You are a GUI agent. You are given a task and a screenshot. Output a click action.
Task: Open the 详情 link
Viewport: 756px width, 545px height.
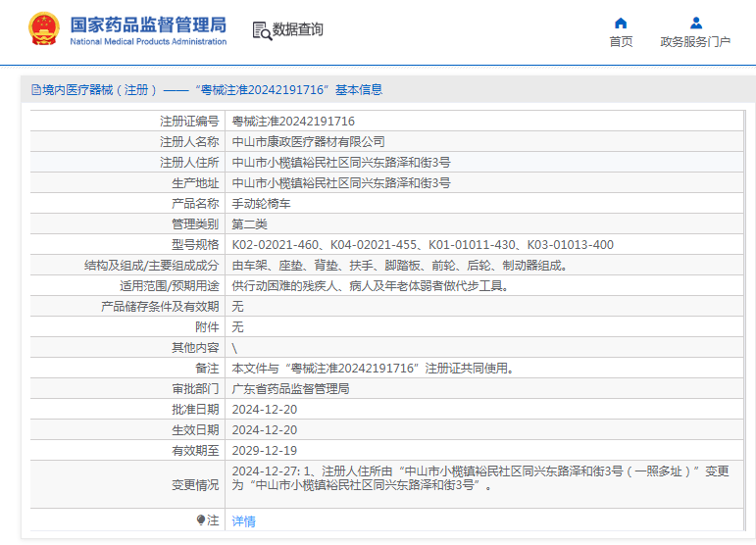point(243,520)
